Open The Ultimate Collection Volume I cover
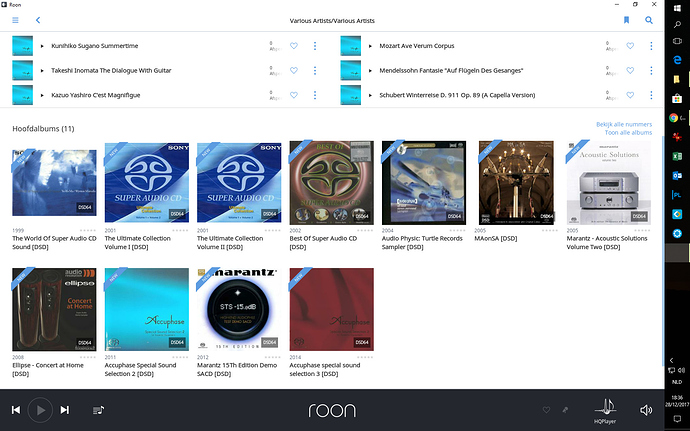Viewport: 690px width, 431px height. click(147, 183)
